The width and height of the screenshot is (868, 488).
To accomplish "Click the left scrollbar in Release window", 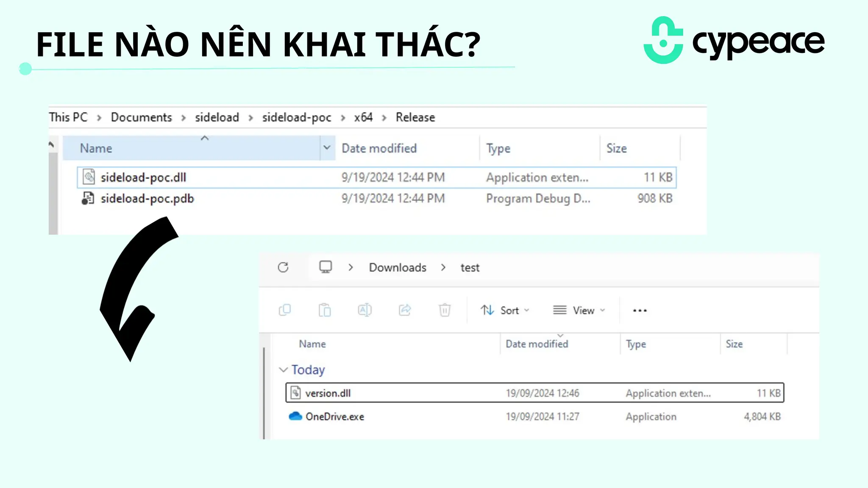I will pos(53,193).
